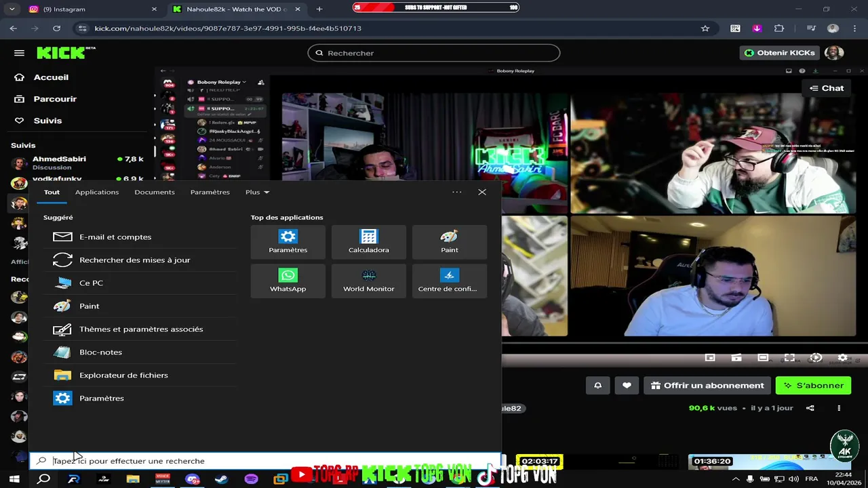
Task: Launch Calculadora from top applications
Action: 368,242
